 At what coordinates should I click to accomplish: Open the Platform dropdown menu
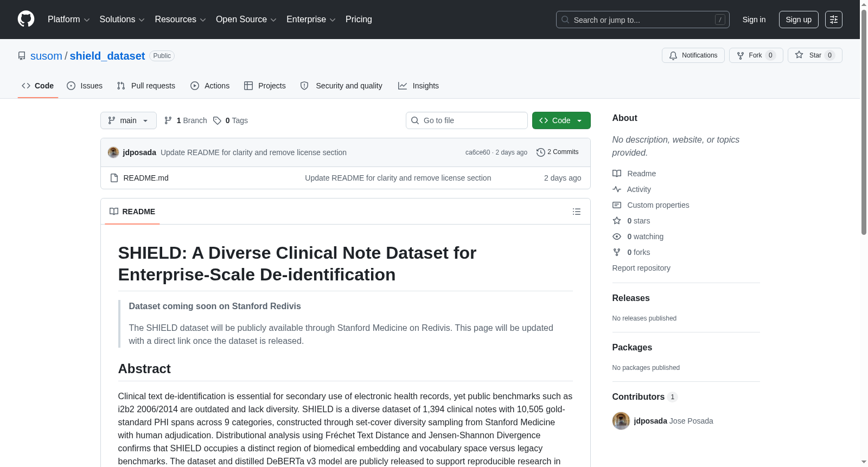[68, 20]
